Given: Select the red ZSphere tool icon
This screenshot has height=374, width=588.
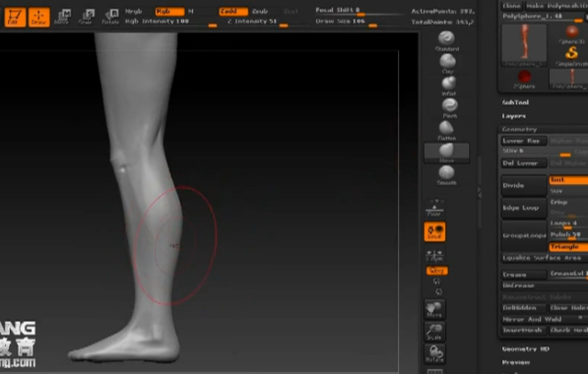Looking at the screenshot, I should click(x=524, y=79).
